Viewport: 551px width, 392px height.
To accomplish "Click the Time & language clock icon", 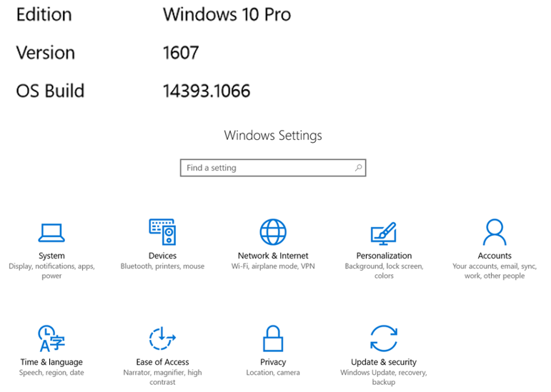I will point(51,338).
